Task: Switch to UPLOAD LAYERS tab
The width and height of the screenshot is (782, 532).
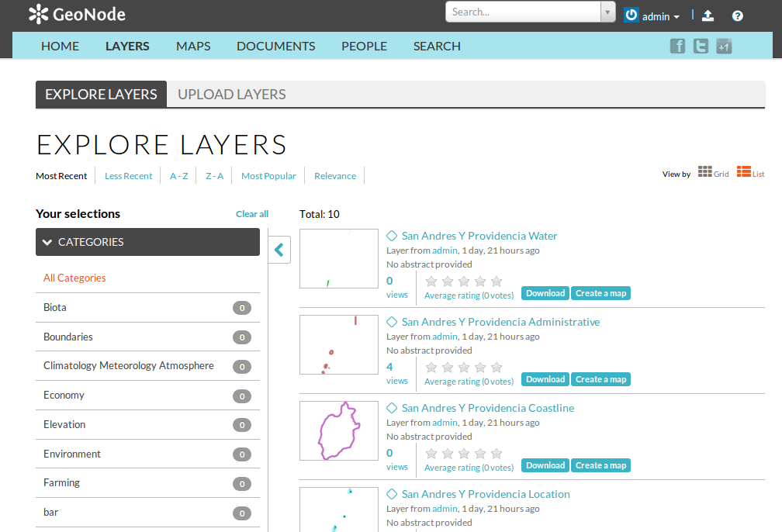Action: [232, 95]
